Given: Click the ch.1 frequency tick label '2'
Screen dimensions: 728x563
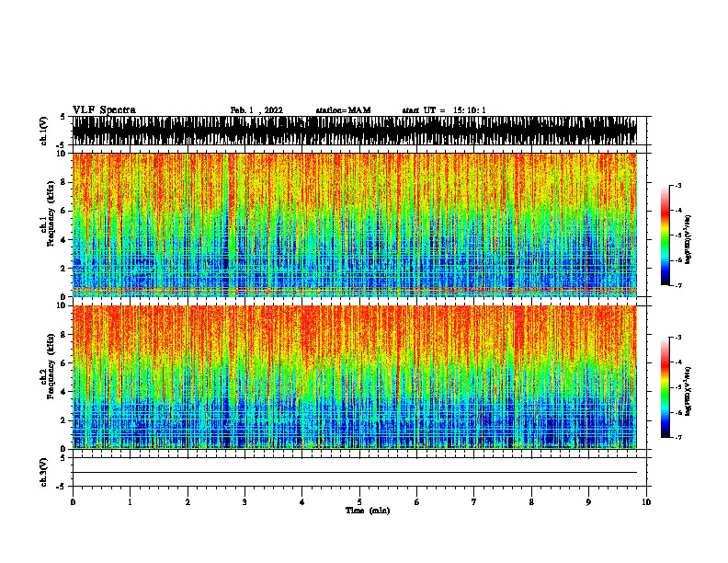Looking at the screenshot, I should point(64,268).
